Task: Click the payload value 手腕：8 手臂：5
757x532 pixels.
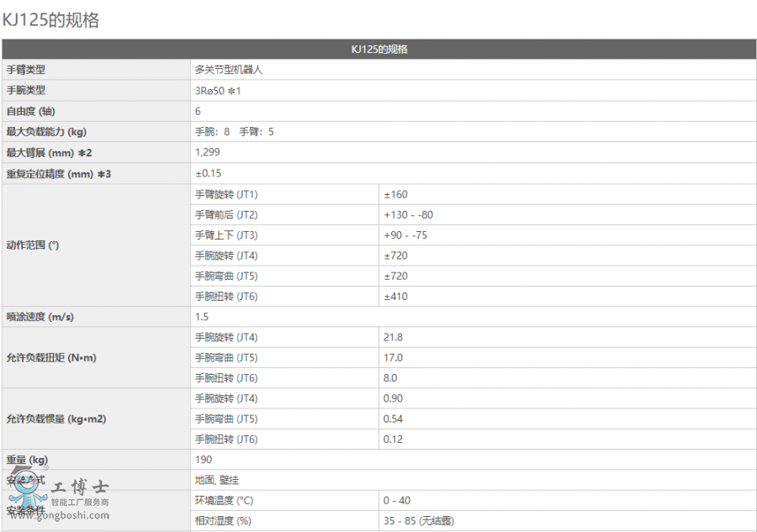Action: tap(235, 132)
